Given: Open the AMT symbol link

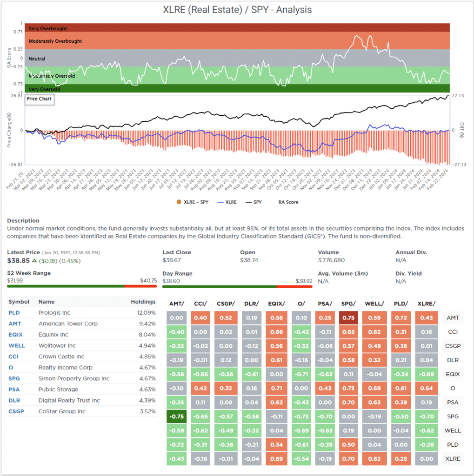Looking at the screenshot, I should [x=14, y=324].
